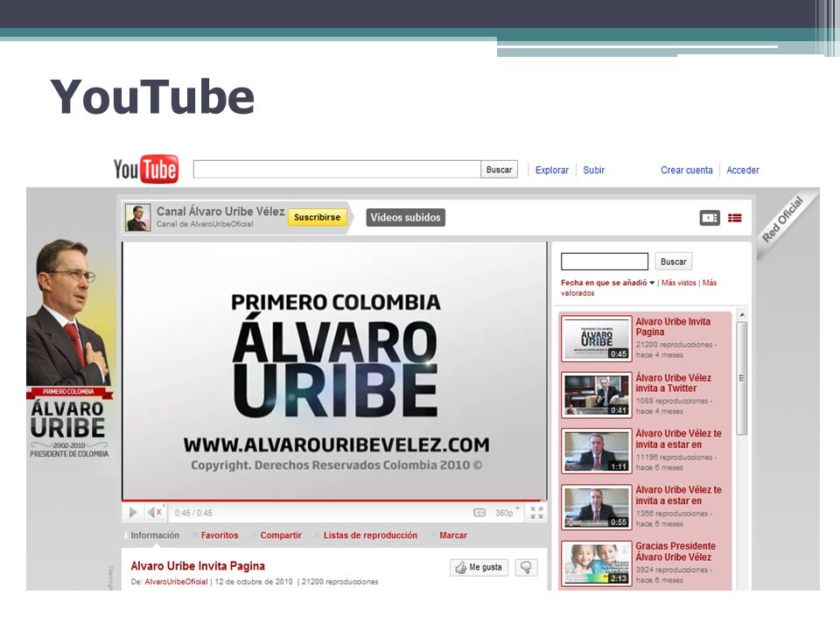Click the Alvaro Uribe Invita Pagina heading below player
Viewport: 840px width, 630px height.
pos(198,566)
